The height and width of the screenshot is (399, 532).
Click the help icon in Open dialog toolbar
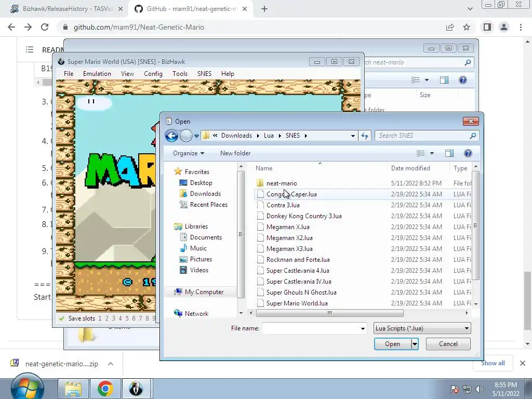(x=468, y=153)
